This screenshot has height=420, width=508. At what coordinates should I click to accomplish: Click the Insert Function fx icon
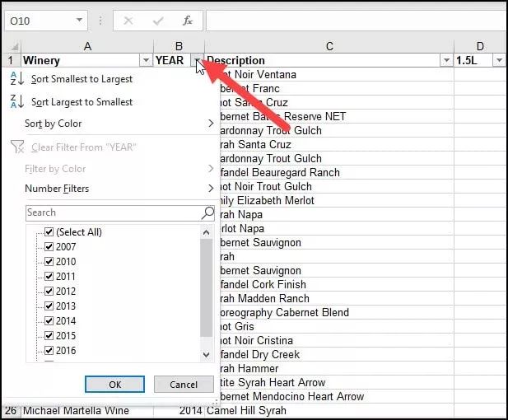click(x=187, y=20)
